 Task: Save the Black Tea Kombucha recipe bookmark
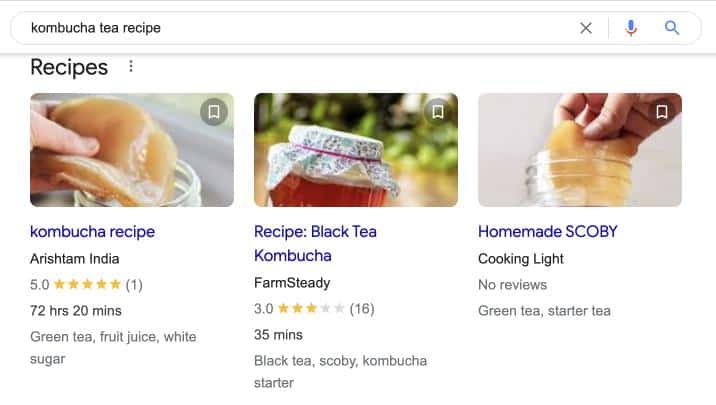click(x=438, y=112)
